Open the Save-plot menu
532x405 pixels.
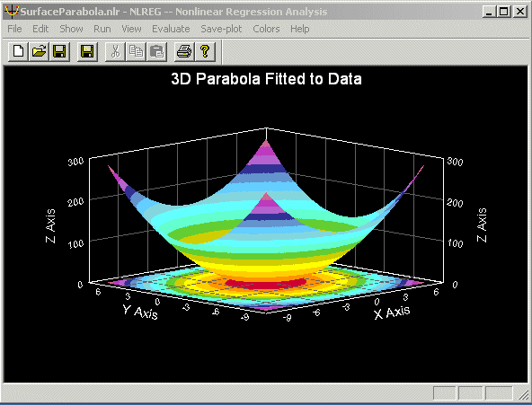tap(221, 29)
